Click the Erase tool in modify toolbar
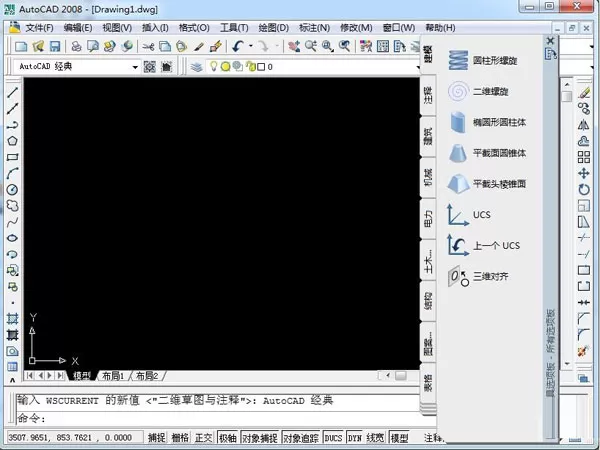The image size is (600, 450). tap(584, 92)
